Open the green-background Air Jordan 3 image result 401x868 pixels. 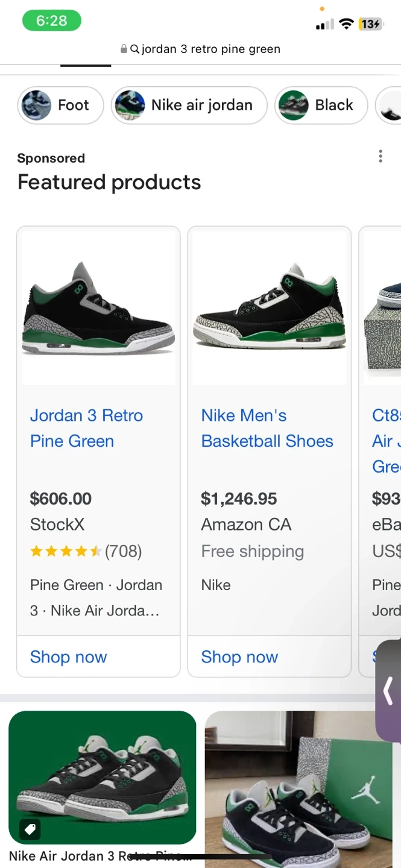[103, 778]
